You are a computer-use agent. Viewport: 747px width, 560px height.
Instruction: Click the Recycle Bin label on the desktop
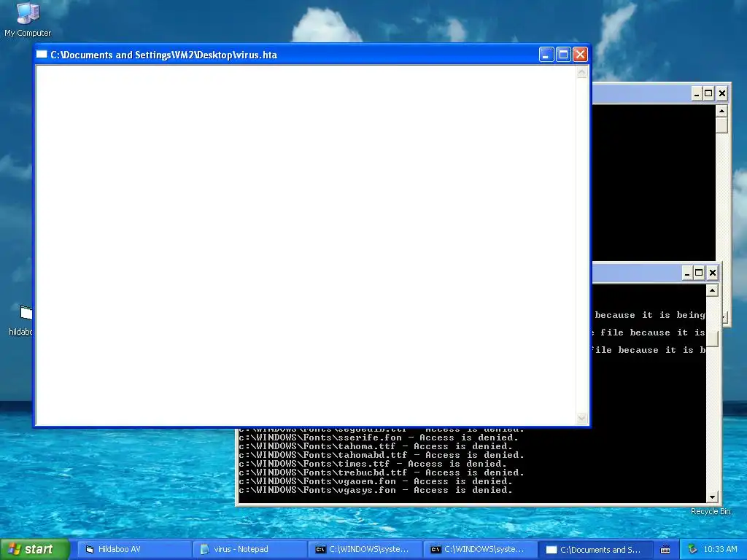coord(711,511)
